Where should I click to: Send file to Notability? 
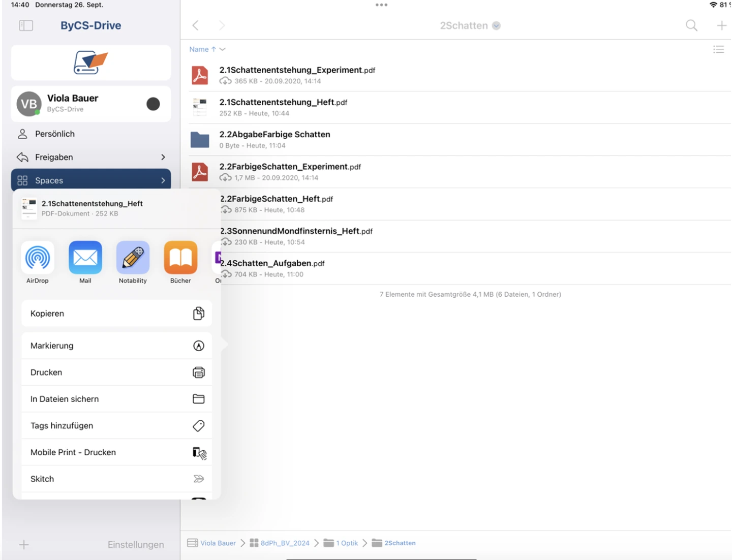133,258
